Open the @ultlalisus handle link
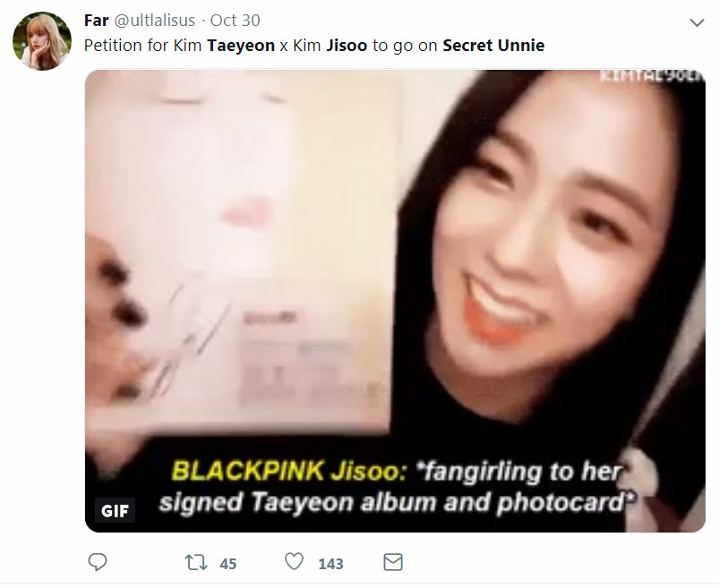719x588 pixels. [x=154, y=21]
